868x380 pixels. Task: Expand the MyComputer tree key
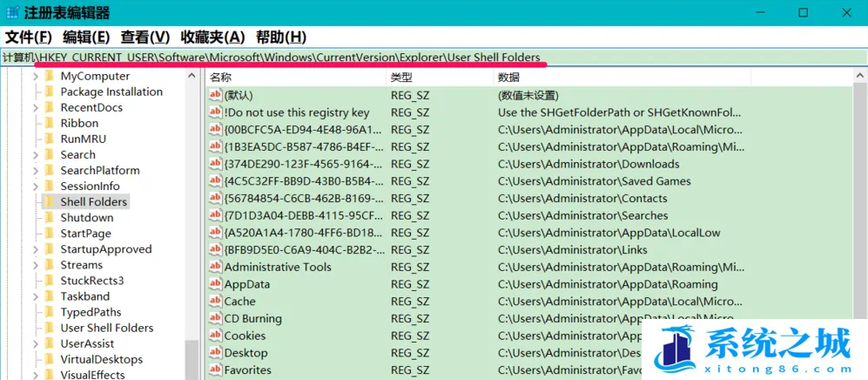coord(36,77)
